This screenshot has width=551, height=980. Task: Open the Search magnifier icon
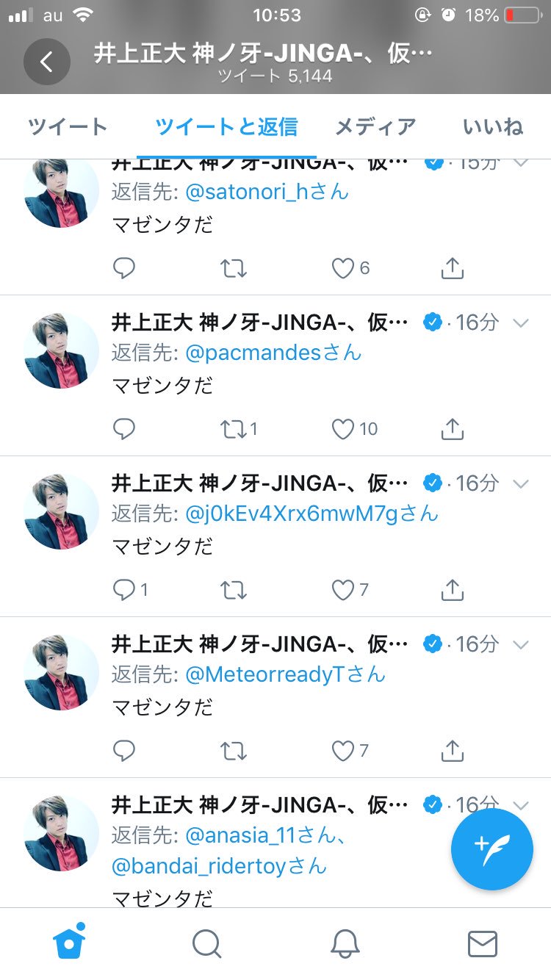(206, 943)
